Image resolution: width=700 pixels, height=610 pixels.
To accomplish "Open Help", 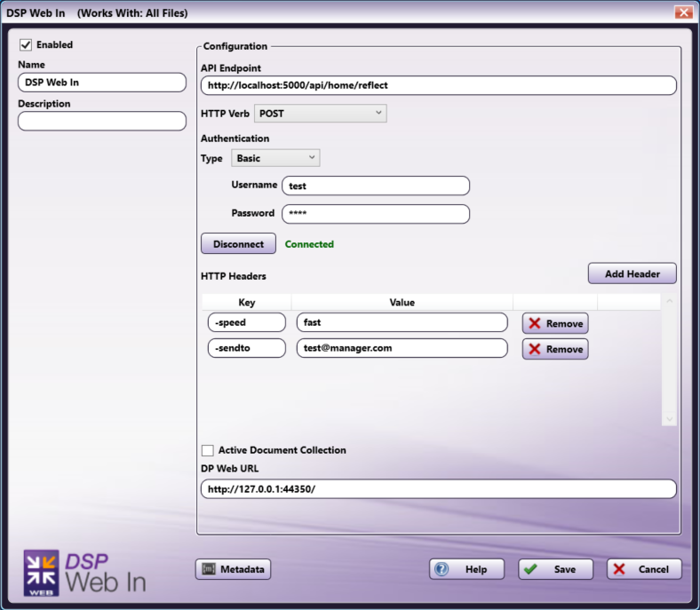I will click(x=466, y=569).
